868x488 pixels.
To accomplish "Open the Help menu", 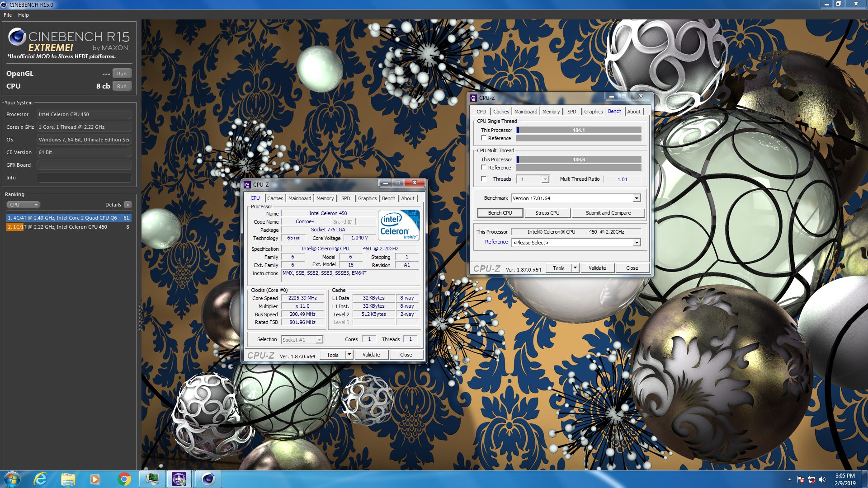I will 24,15.
